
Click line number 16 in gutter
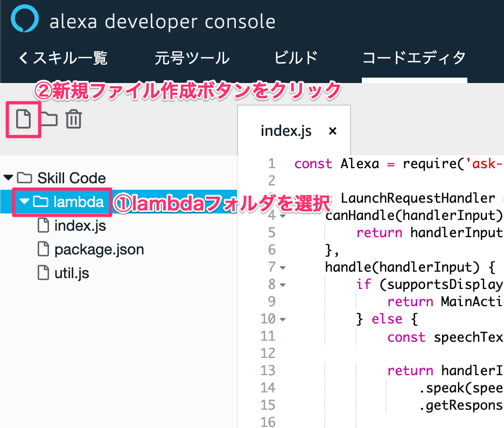268,422
